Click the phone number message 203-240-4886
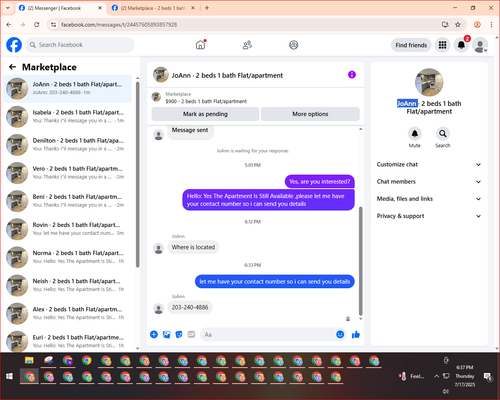 pyautogui.click(x=190, y=307)
